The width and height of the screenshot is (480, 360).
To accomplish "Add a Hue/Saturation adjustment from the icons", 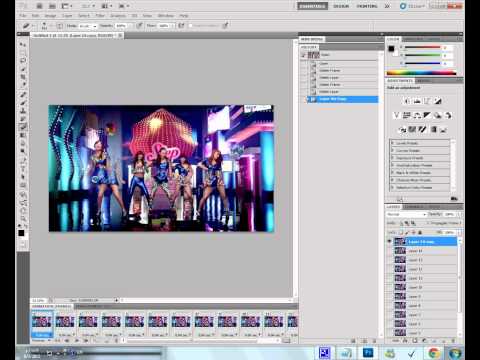I will click(407, 115).
